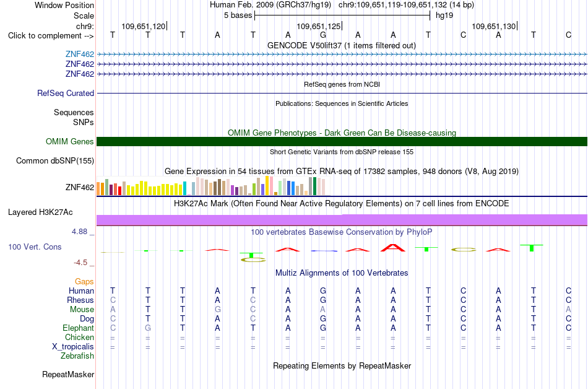Screen dimensions: 588x389
Task: Click the large red A in PhyloP conservation
Action: [392, 248]
